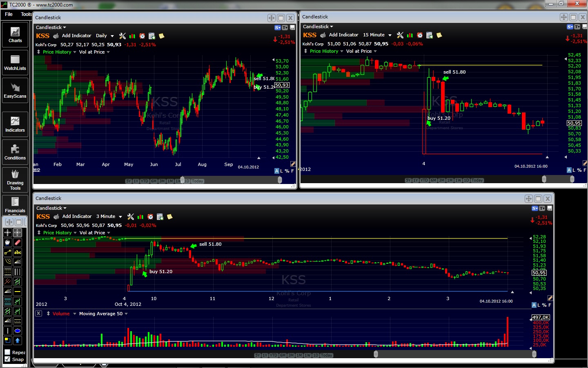Open chart settings wrench in Daily chart
This screenshot has height=368, width=588.
point(122,36)
